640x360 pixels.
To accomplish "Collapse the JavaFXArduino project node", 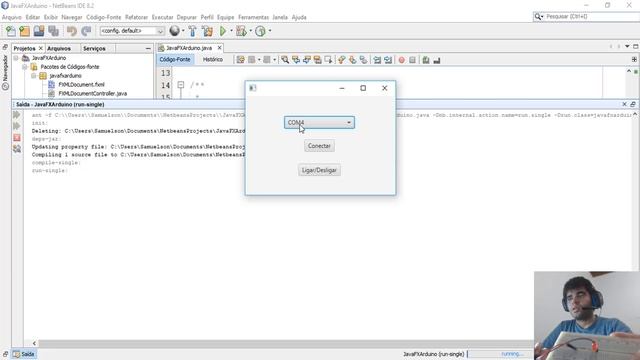I will pyautogui.click(x=16, y=58).
